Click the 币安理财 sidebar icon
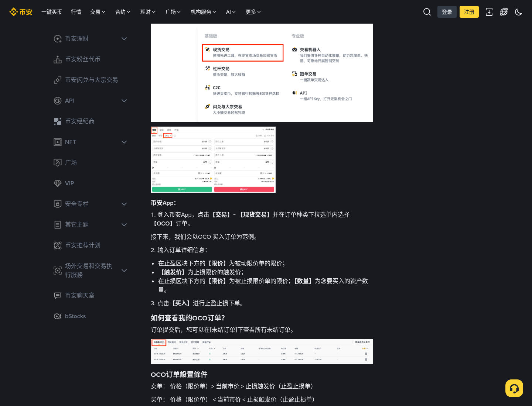The height and width of the screenshot is (406, 532). click(58, 39)
